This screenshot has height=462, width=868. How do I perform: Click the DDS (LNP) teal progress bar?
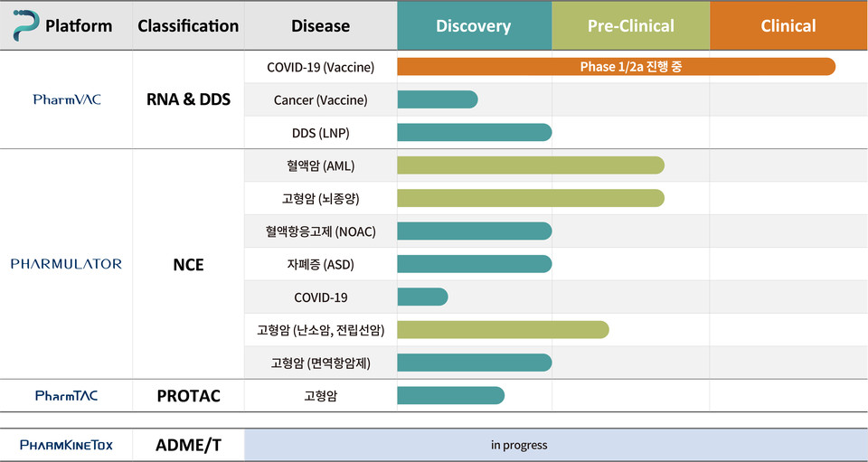pyautogui.click(x=475, y=132)
